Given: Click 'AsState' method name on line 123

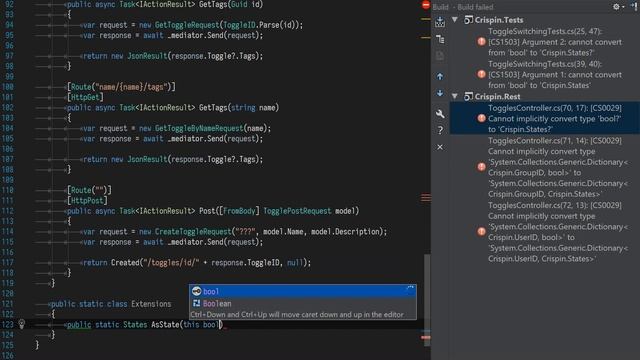Looking at the screenshot, I should click(165, 324).
